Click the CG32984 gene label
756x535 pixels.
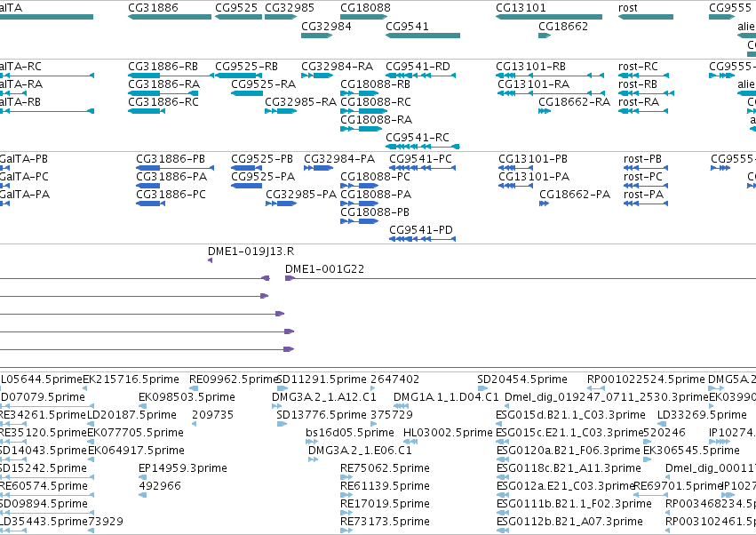pyautogui.click(x=326, y=26)
